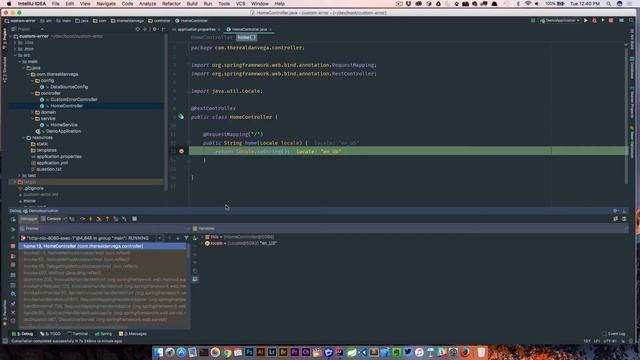Image resolution: width=640 pixels, height=360 pixels.
Task: Click the Run to Cursor debugger icon
Action: pos(124,219)
